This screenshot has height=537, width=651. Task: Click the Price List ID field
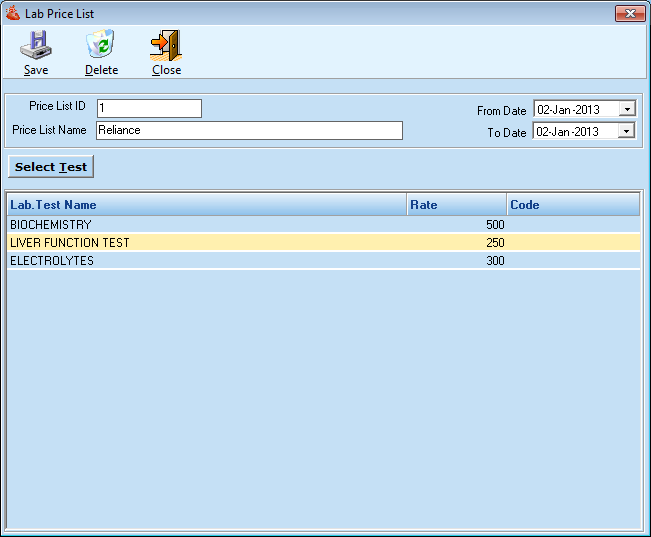(x=149, y=108)
